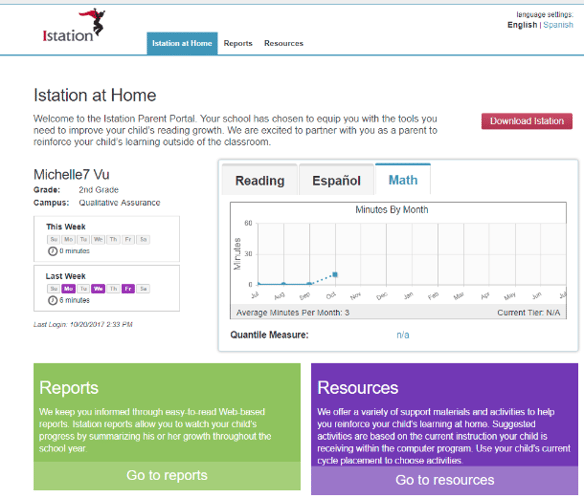The image size is (584, 498).
Task: Click clock icon beside 0 minutes
Action: pyautogui.click(x=53, y=251)
